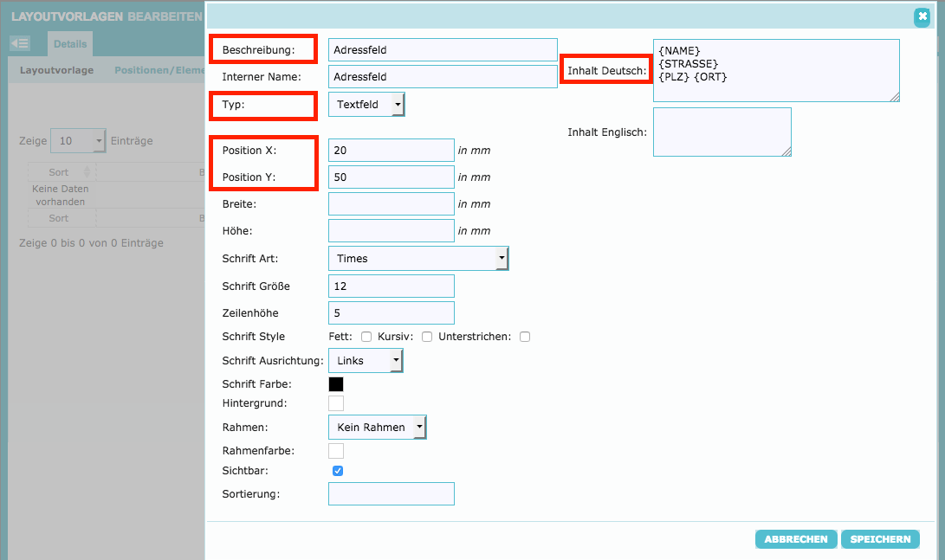Enable the Unterstrichen checkbox
The height and width of the screenshot is (560, 945).
pos(525,337)
